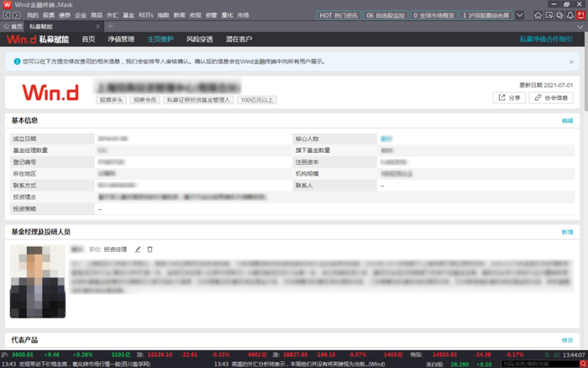Viewport: 588px width, 368px height.
Task: Switch to 风险穿透 section
Action: click(200, 39)
